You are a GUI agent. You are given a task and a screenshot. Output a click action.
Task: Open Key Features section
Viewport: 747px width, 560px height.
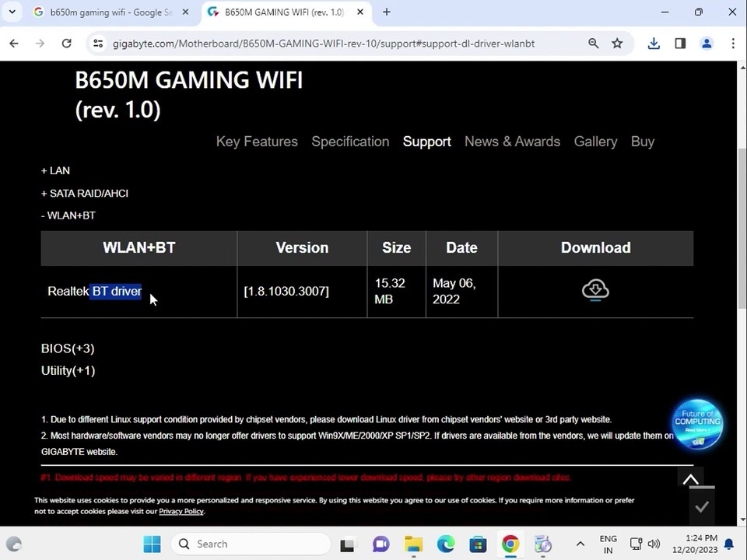coord(257,142)
